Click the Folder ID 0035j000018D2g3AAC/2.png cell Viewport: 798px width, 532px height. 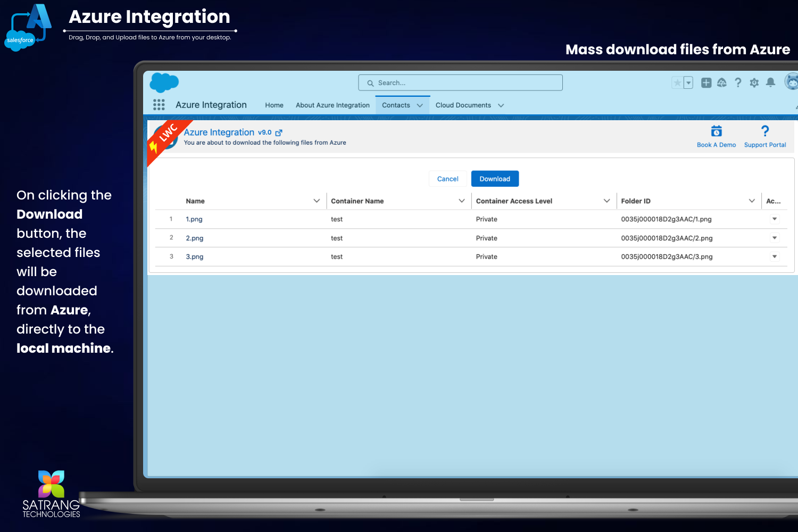pyautogui.click(x=667, y=238)
